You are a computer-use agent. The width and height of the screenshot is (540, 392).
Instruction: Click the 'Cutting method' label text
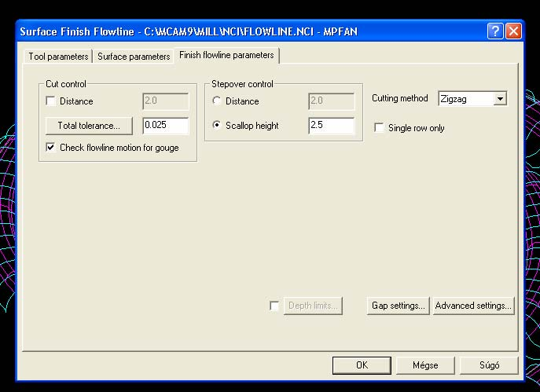coord(400,98)
